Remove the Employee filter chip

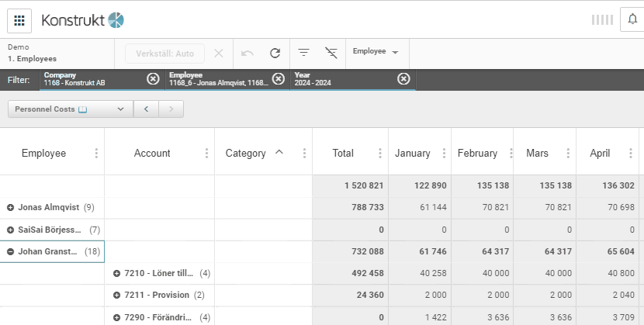(279, 78)
